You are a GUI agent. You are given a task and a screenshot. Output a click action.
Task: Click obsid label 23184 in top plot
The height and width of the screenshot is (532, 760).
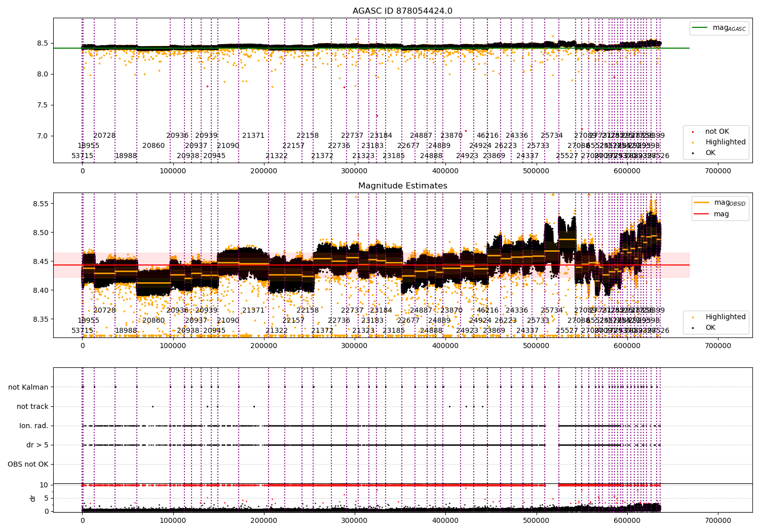(381, 136)
